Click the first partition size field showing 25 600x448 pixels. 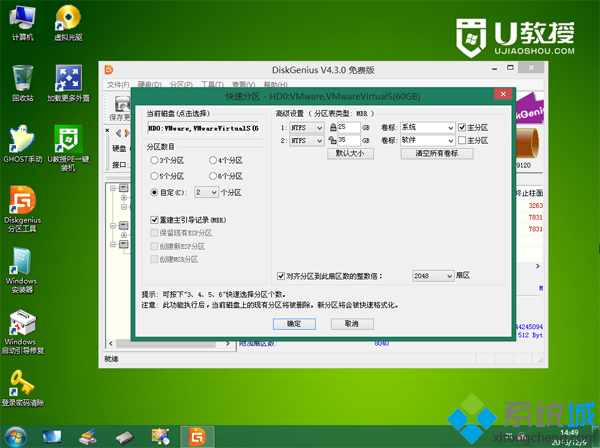[350, 128]
